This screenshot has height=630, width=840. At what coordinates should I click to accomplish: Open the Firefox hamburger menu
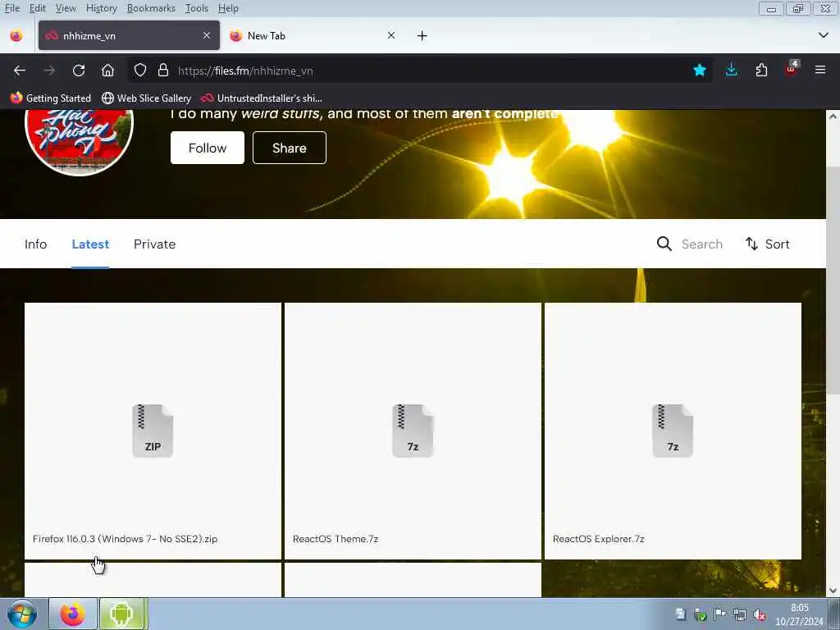click(820, 71)
